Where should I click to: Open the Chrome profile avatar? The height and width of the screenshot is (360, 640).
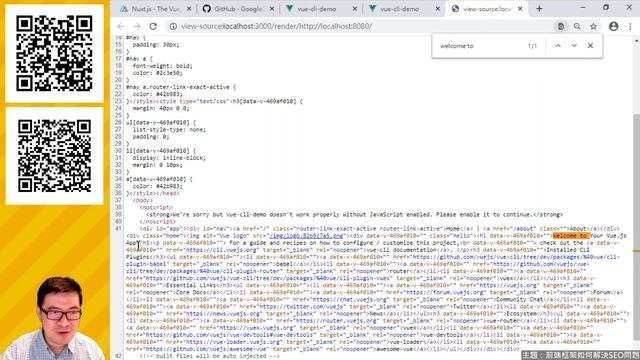click(613, 26)
